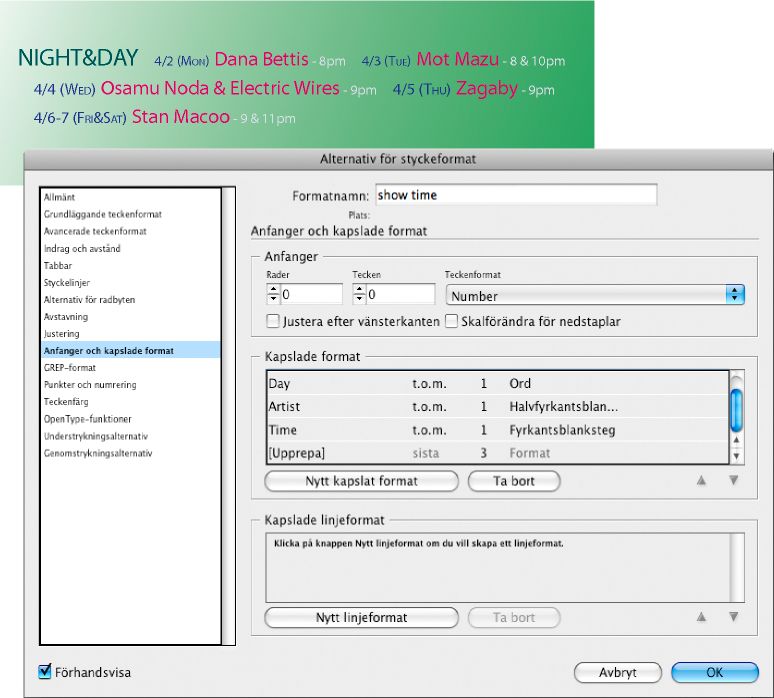Select the Artist nested format row
This screenshot has width=774, height=698.
[x=498, y=406]
